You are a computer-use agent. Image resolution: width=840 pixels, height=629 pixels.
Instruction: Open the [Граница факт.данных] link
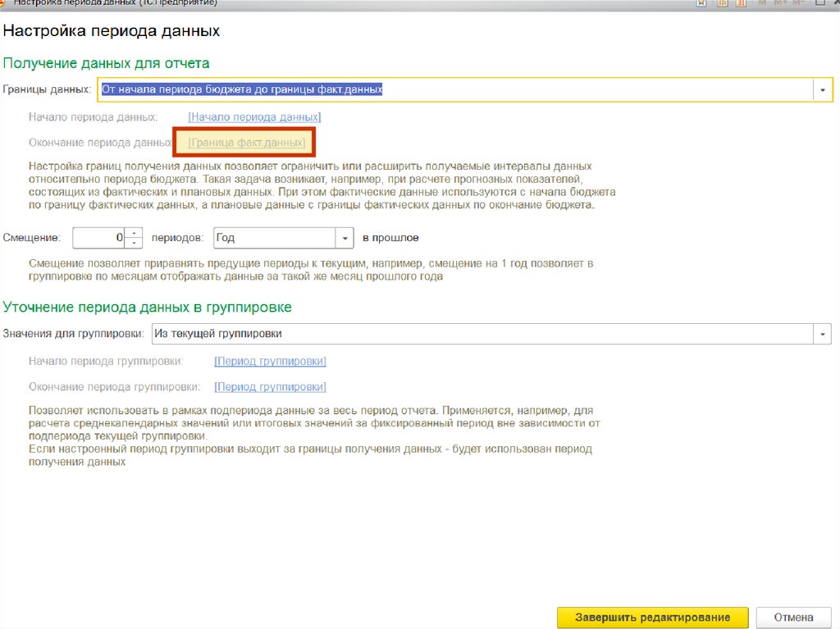[246, 143]
